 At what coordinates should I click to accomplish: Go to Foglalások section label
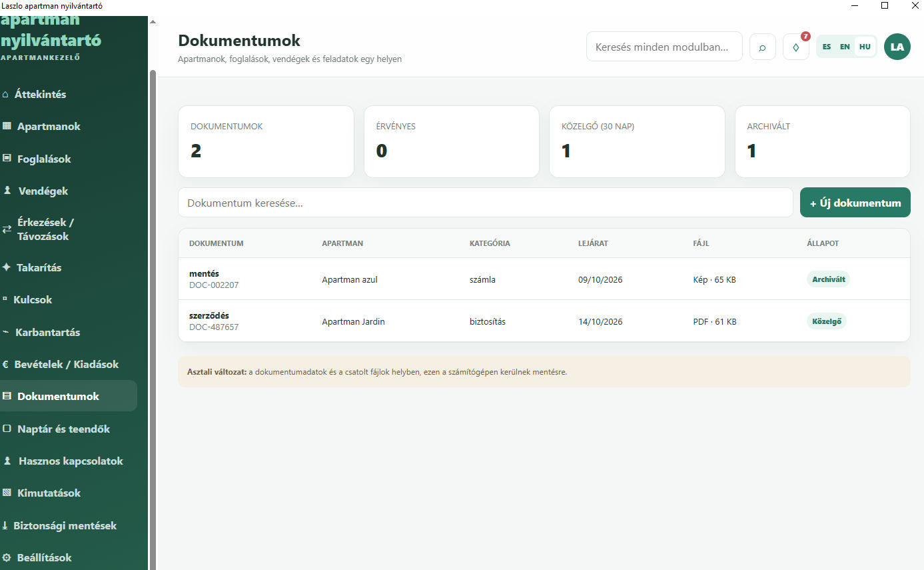tap(44, 159)
